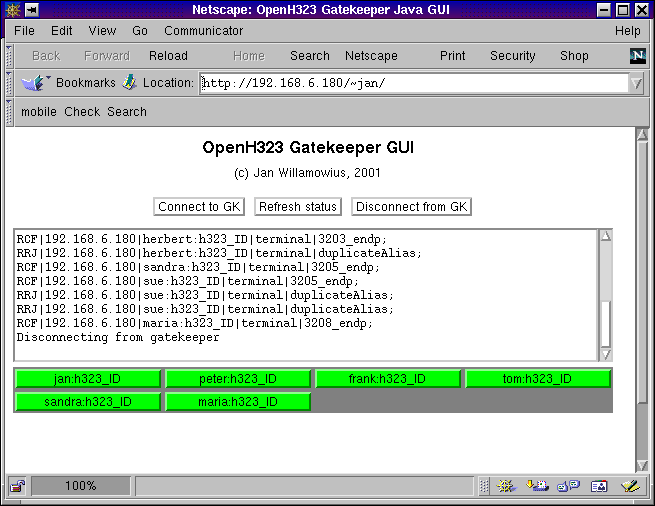Open the Bookmarks menu label

pos(86,83)
